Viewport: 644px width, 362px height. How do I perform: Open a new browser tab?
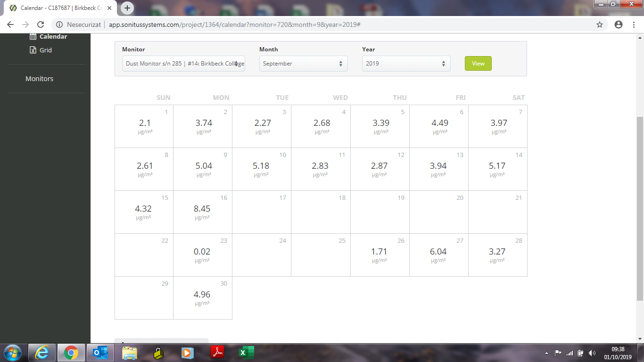pyautogui.click(x=127, y=8)
